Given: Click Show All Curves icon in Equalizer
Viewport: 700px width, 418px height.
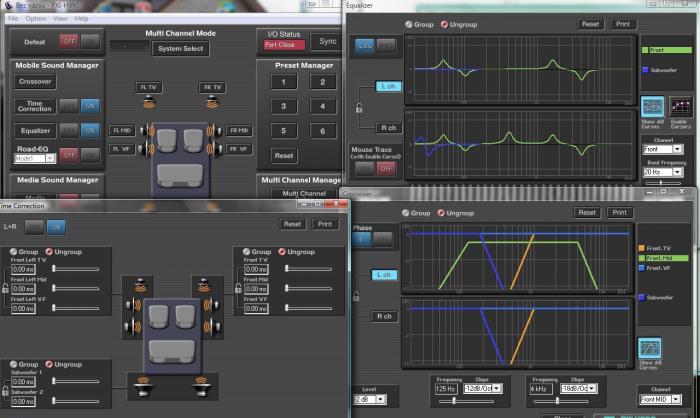Looking at the screenshot, I should click(x=653, y=109).
